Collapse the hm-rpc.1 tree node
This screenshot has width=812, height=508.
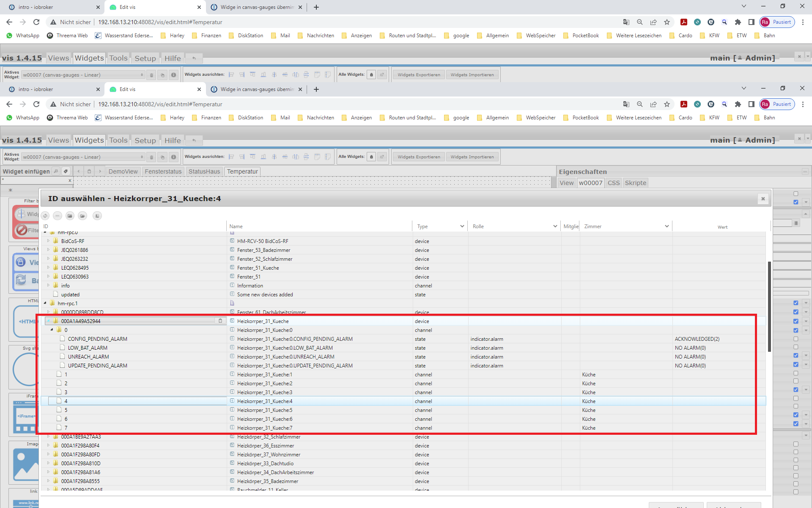(x=45, y=303)
